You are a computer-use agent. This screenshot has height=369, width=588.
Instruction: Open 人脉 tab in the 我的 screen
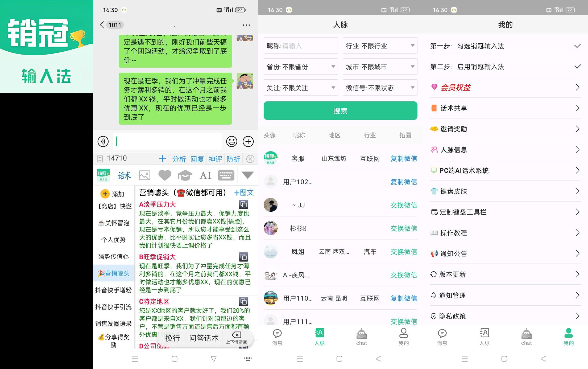click(484, 337)
